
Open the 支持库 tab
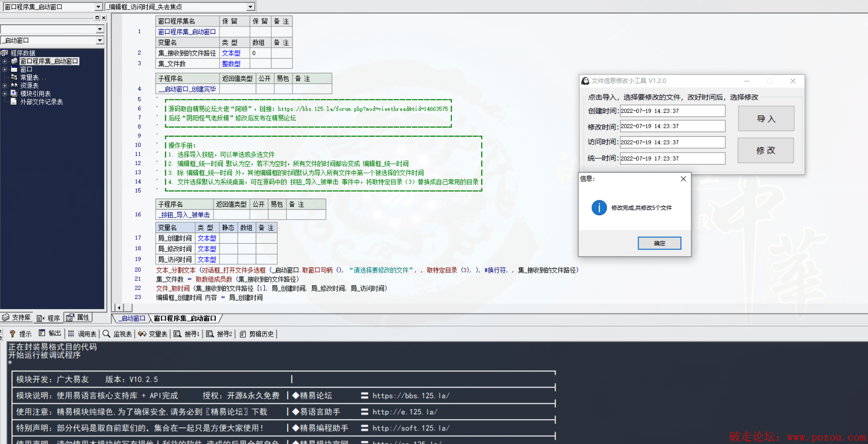pos(17,317)
